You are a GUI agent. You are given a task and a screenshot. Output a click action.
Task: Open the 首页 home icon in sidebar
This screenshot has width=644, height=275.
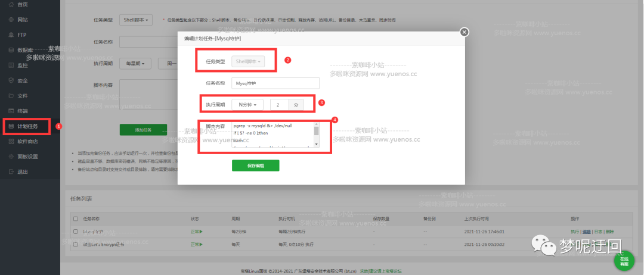coord(11,4)
